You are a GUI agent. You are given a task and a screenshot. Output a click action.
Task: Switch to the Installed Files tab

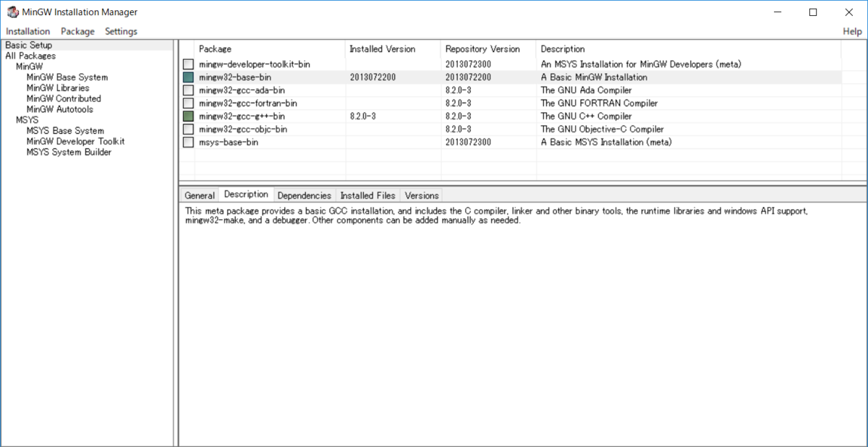tap(367, 195)
